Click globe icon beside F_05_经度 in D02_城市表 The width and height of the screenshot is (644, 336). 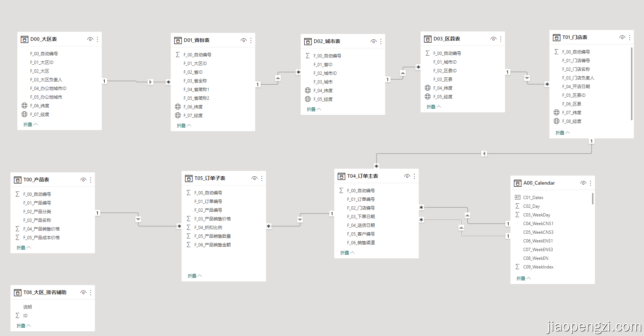308,99
